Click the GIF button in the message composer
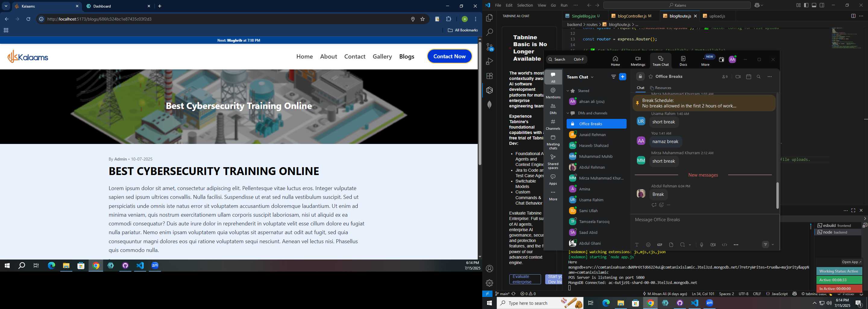The height and width of the screenshot is (309, 868). point(660,245)
